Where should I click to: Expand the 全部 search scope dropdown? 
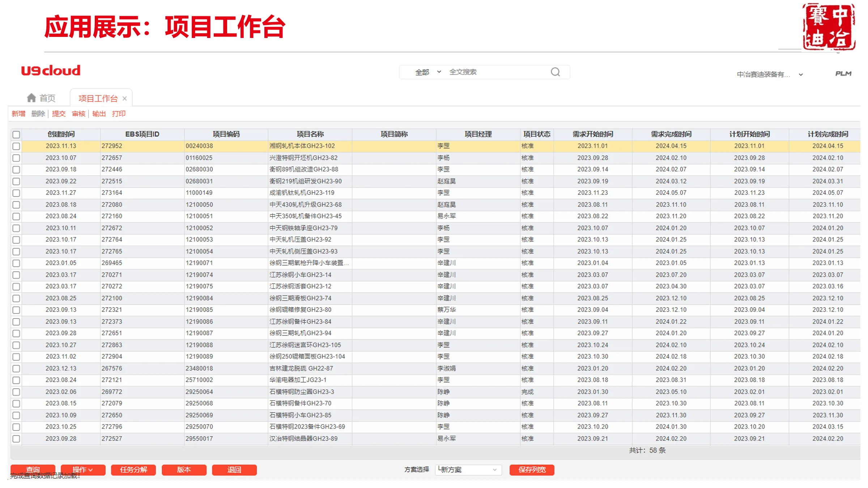428,72
